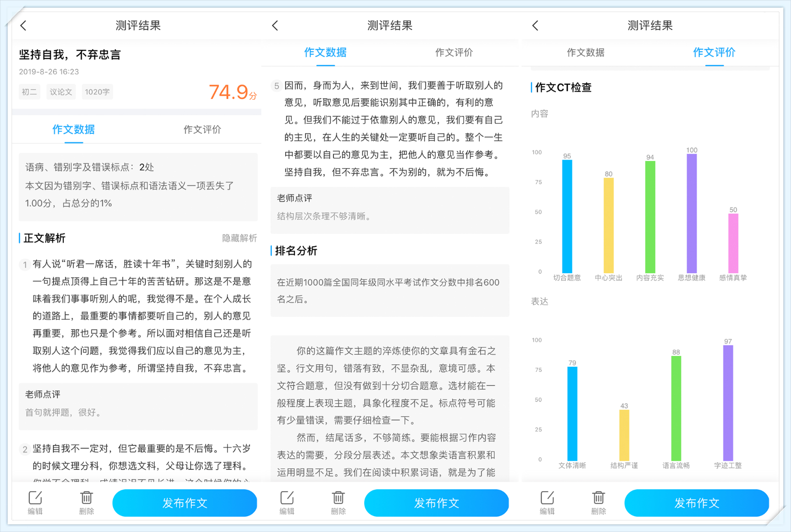Viewport: 791px width, 532px height.
Task: Tap the 发布作文 button on the rightmost screen
Action: (697, 503)
